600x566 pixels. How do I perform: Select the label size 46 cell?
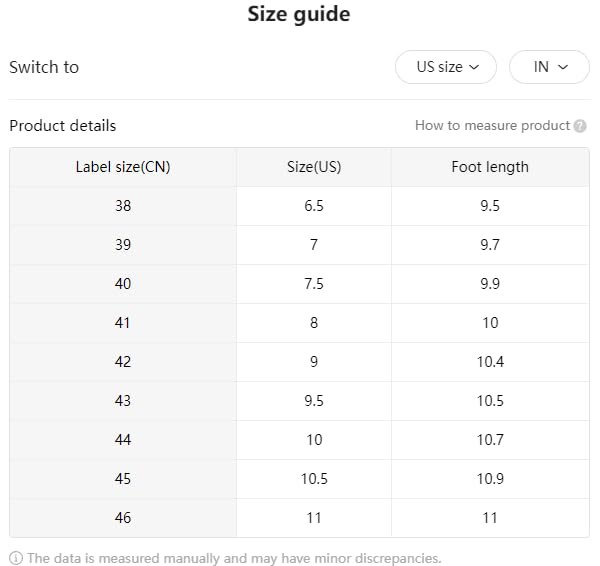[x=123, y=518]
